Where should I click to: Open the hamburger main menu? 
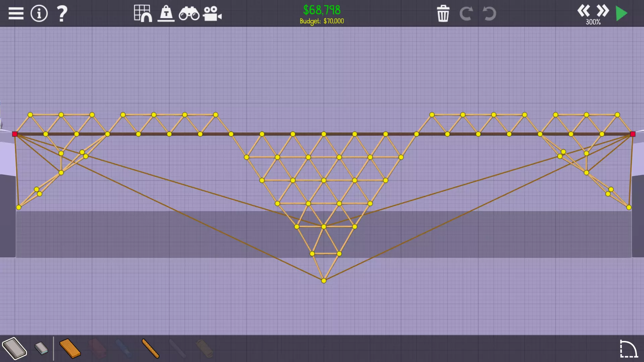[16, 14]
